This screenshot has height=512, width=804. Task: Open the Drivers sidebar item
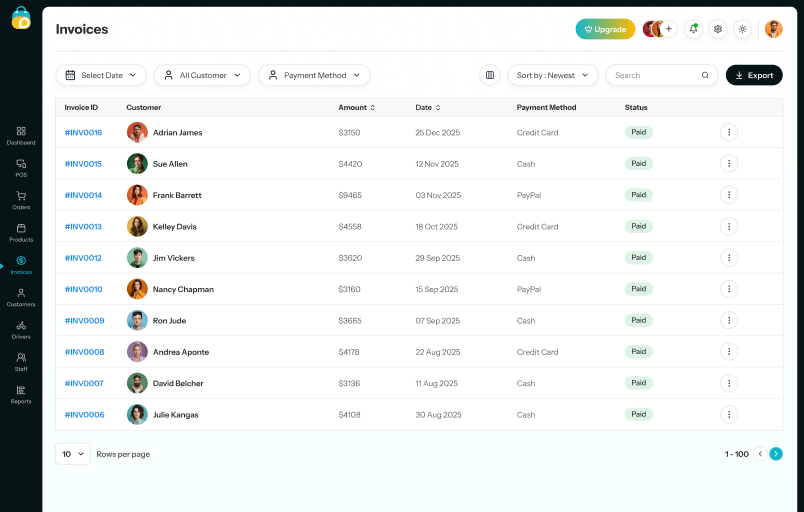(x=21, y=330)
